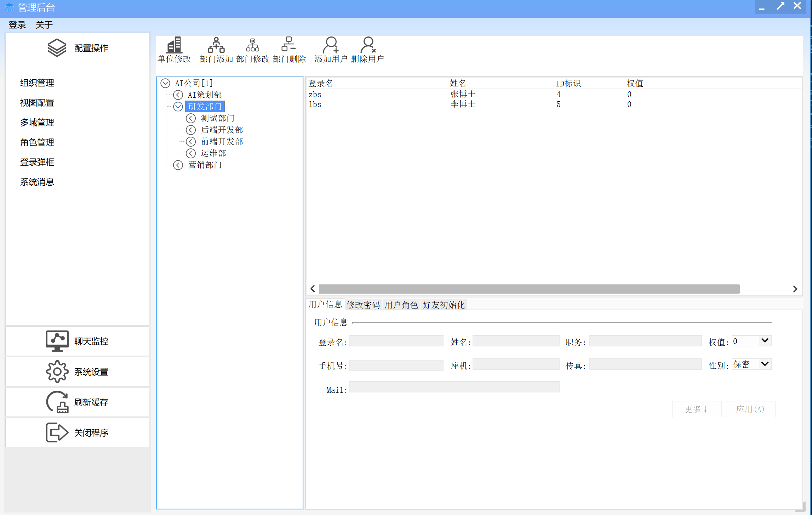This screenshot has height=515, width=812.
Task: Switch to the 修改密码 tab
Action: (363, 305)
